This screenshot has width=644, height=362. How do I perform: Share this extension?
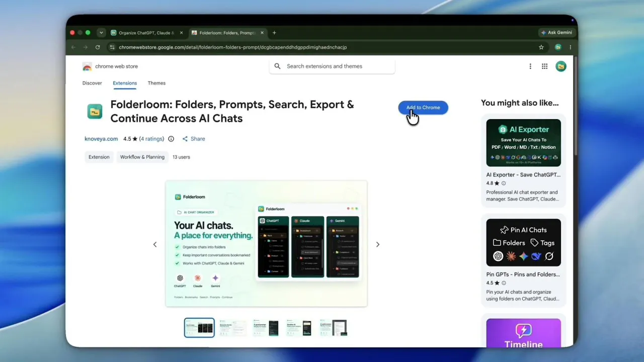click(194, 139)
